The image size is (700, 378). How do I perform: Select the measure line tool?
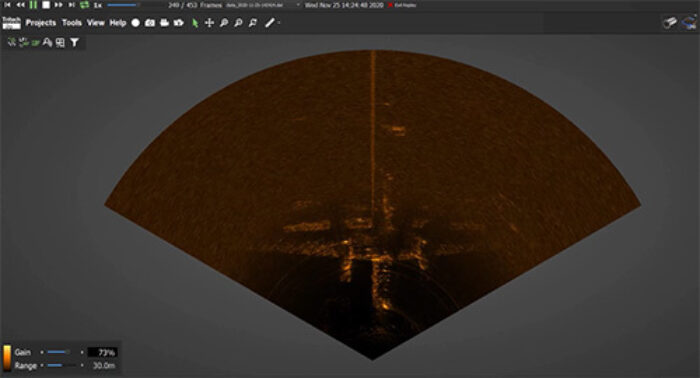pos(269,23)
